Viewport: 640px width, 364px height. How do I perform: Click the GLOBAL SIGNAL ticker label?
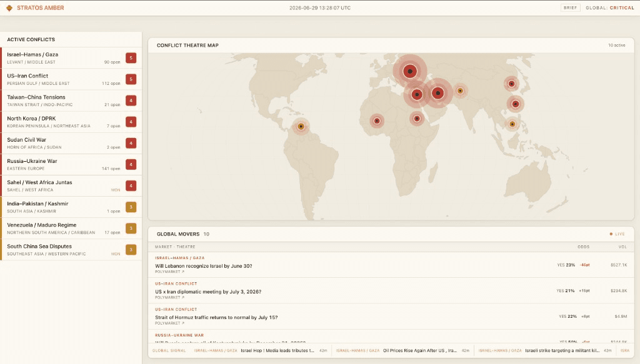(x=169, y=350)
